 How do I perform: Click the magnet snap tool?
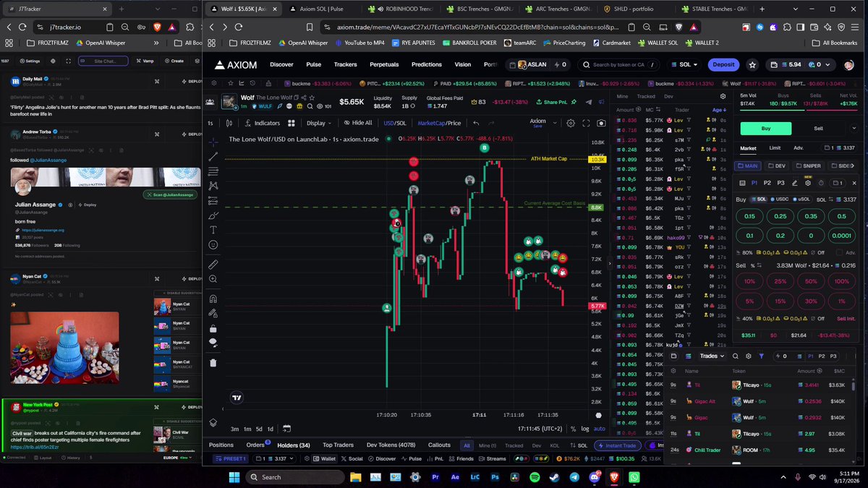(213, 299)
